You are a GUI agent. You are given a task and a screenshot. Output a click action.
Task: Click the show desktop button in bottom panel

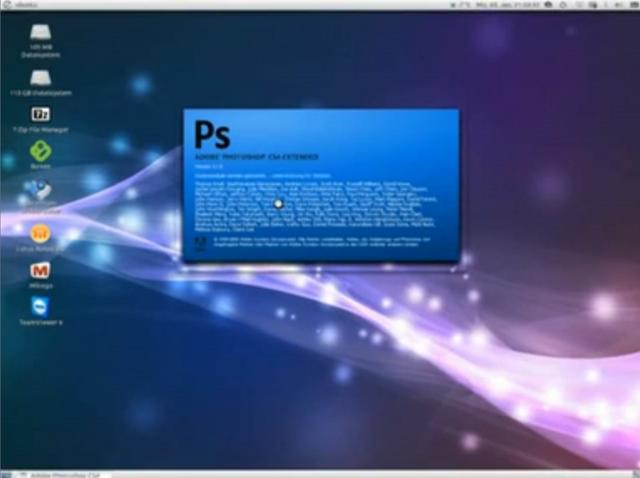6,473
